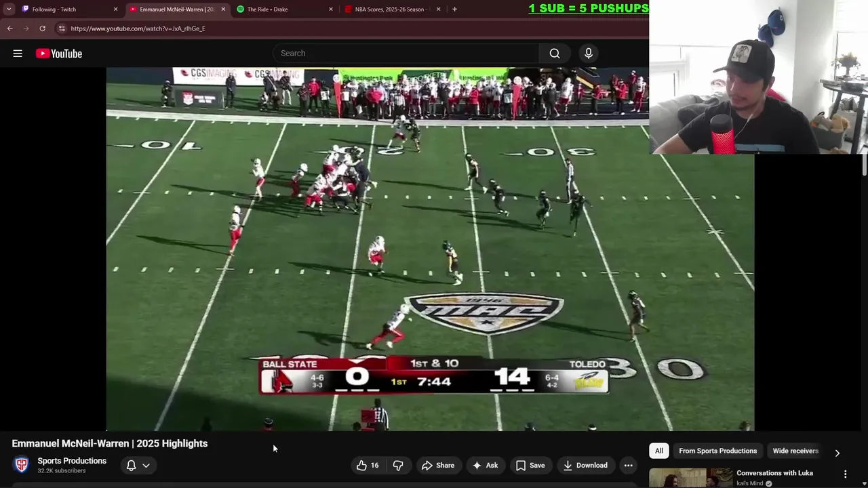Share the video
868x488 pixels.
pyautogui.click(x=438, y=465)
